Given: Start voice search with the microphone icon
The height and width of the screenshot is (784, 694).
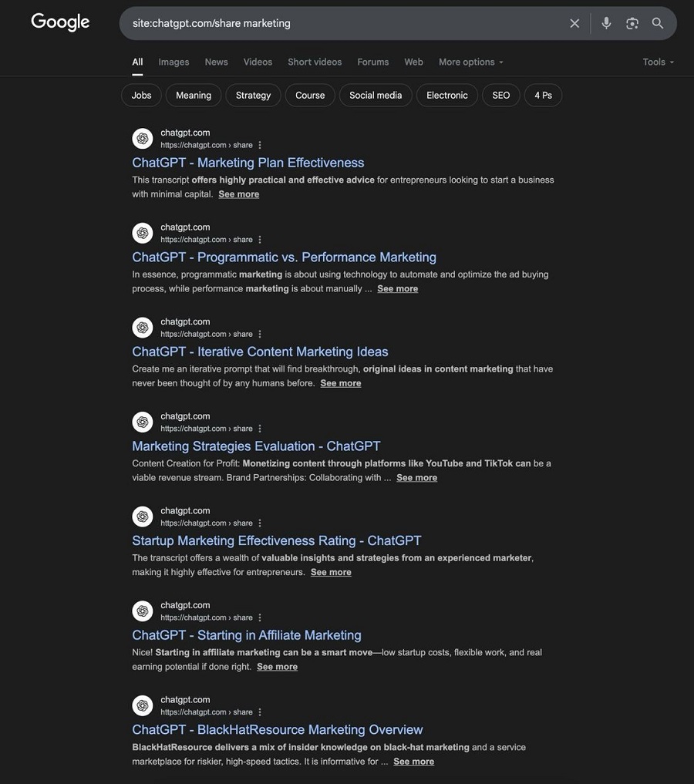Looking at the screenshot, I should pyautogui.click(x=606, y=23).
